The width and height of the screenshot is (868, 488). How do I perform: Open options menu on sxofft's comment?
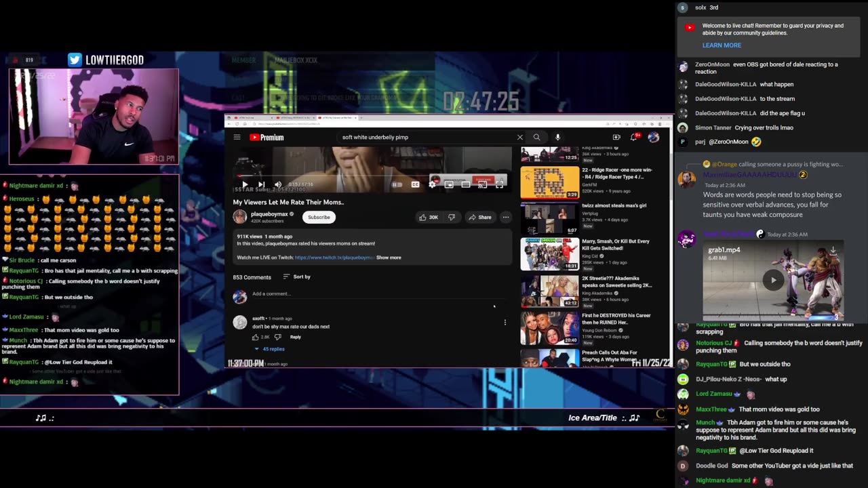(505, 322)
